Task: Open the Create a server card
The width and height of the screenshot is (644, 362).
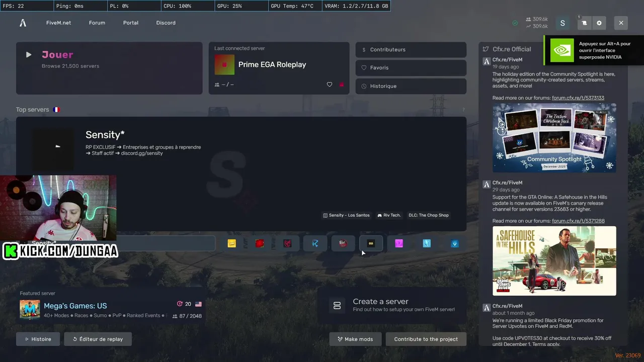Action: pyautogui.click(x=392, y=305)
